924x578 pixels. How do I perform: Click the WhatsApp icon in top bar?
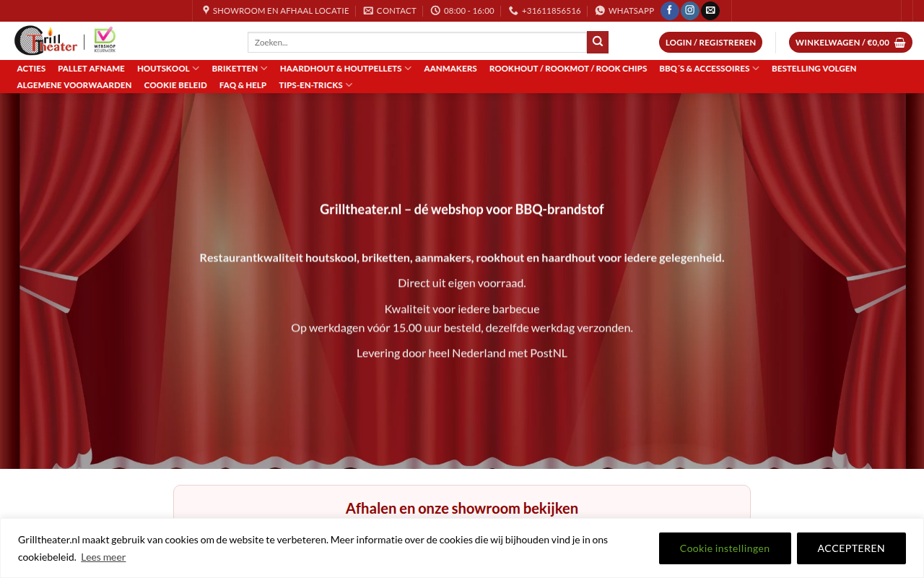coord(600,11)
